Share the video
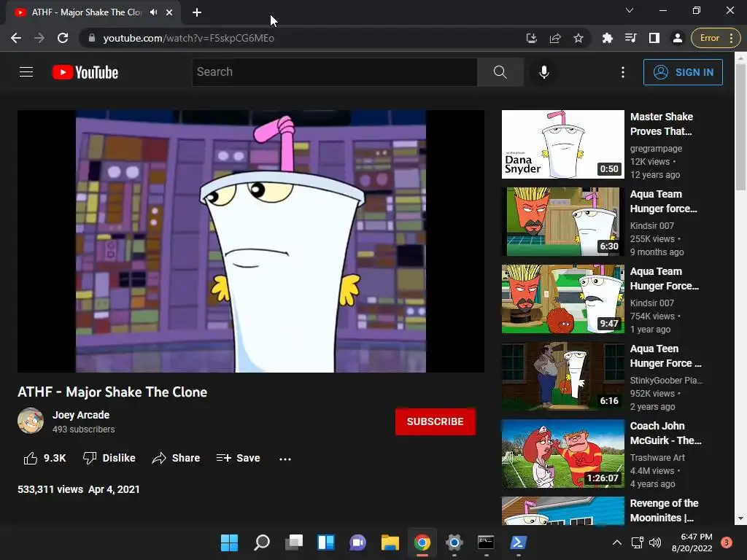The height and width of the screenshot is (560, 747). click(176, 458)
